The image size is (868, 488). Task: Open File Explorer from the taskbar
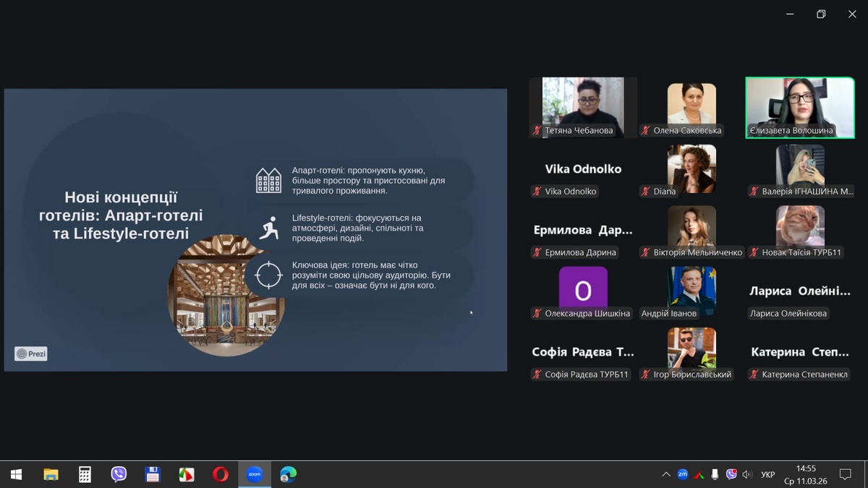point(51,474)
